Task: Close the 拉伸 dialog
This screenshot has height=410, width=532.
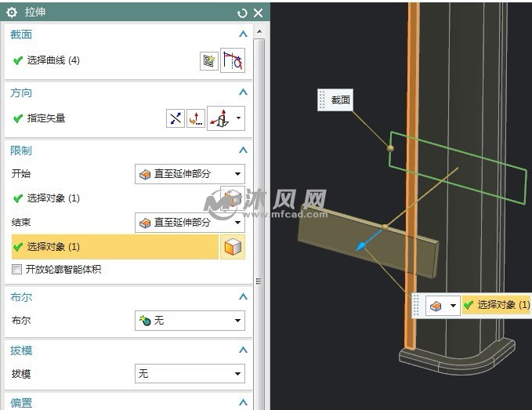Action: pos(259,13)
